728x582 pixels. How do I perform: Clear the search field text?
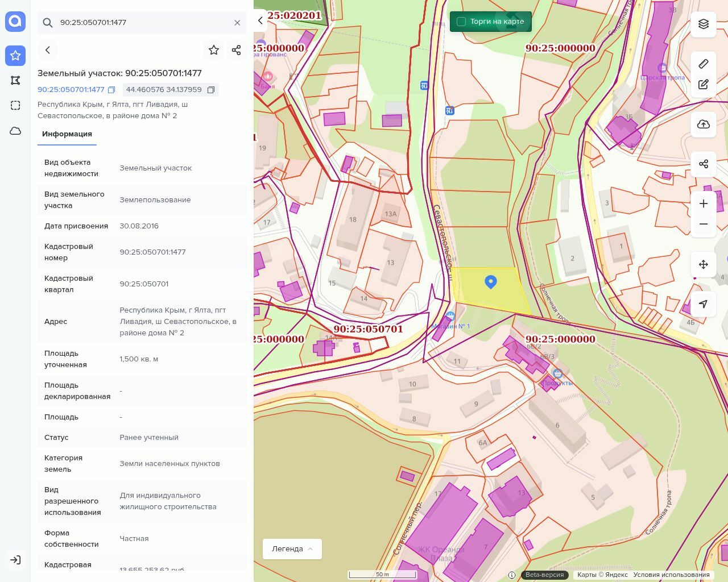(237, 23)
